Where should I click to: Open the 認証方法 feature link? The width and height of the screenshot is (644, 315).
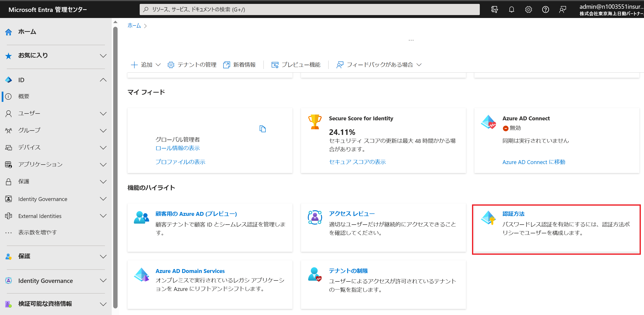tap(514, 214)
